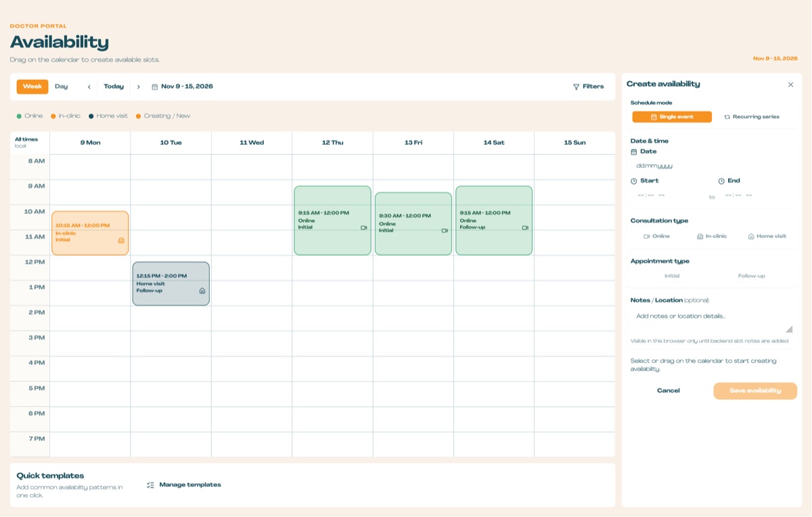Click the video icon in Thursday's Online slot
This screenshot has width=812, height=517.
[363, 228]
